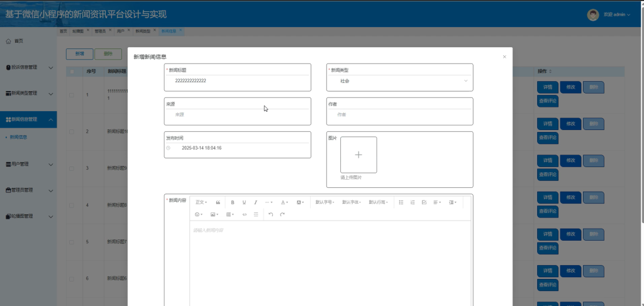
Task: Close the 新增新闻信息 dialog
Action: 504,57
